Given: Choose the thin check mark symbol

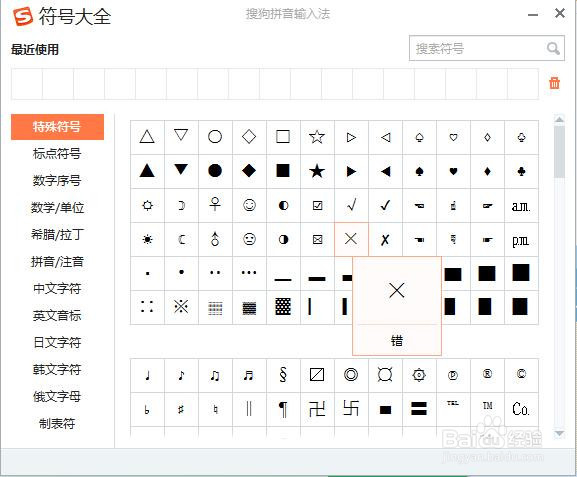Looking at the screenshot, I should coord(351,205).
